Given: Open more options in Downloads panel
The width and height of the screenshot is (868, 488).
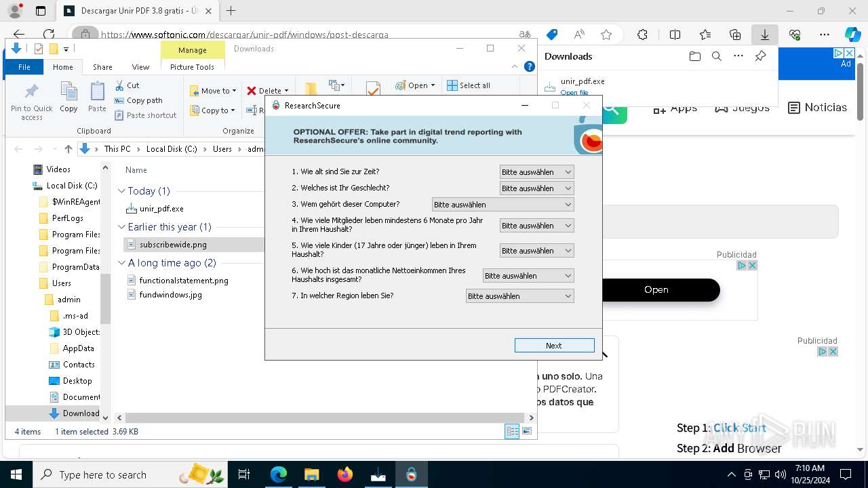Looking at the screenshot, I should [x=738, y=56].
